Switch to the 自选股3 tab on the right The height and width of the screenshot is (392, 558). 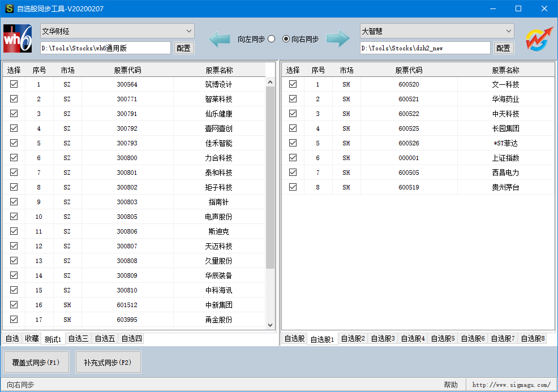(384, 339)
